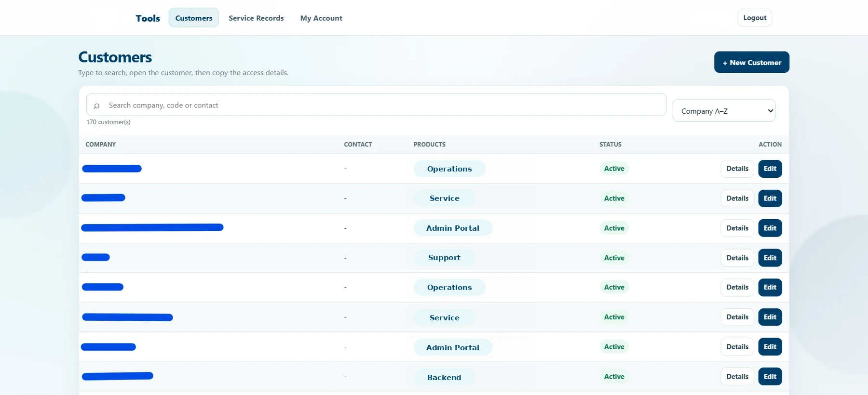Click the '170 customer(s)' count text
The width and height of the screenshot is (868, 395).
pos(108,122)
